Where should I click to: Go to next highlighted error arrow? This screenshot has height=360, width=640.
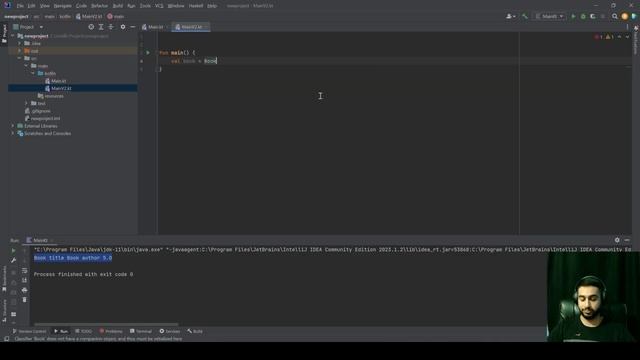tap(627, 37)
